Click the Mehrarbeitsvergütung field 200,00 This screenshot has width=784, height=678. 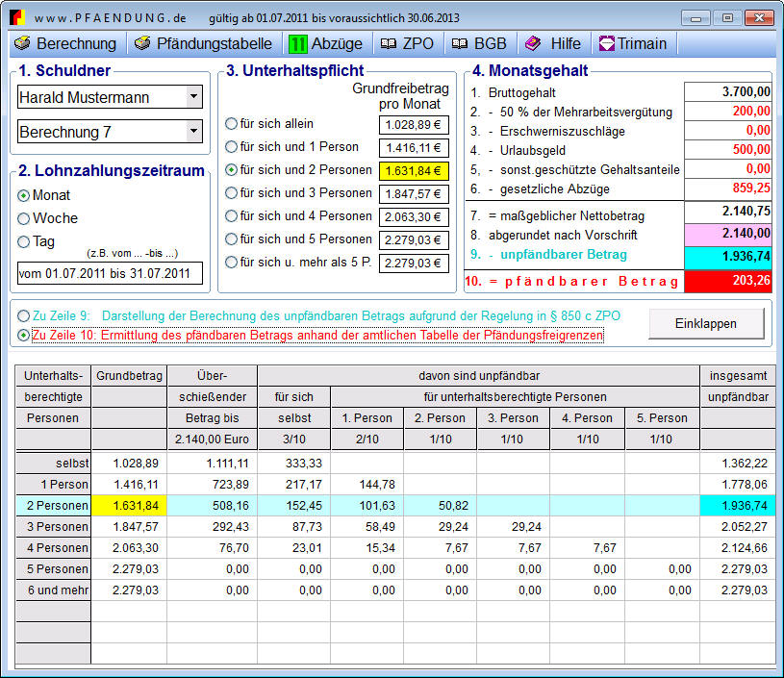(727, 111)
